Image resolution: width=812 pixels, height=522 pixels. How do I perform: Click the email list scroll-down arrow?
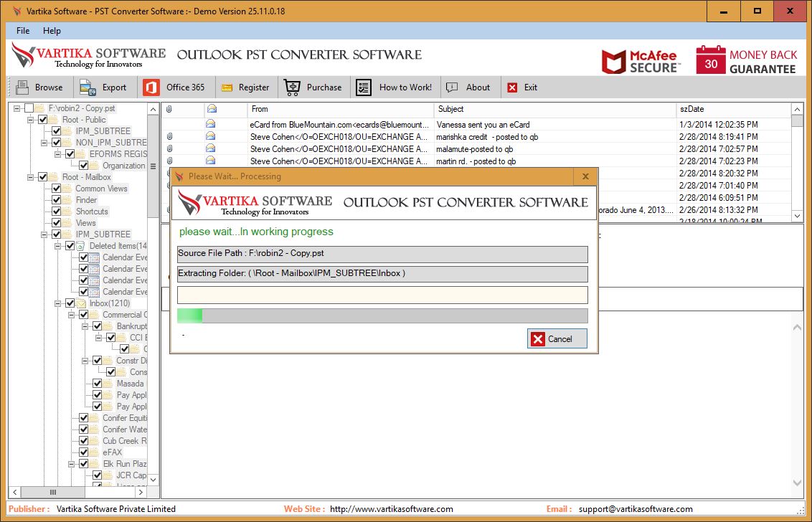point(798,215)
